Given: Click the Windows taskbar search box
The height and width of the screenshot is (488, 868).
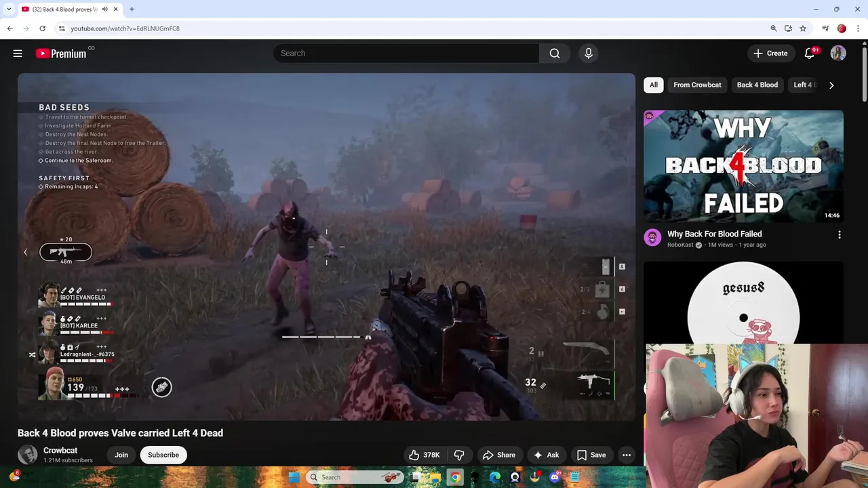Looking at the screenshot, I should click(354, 477).
